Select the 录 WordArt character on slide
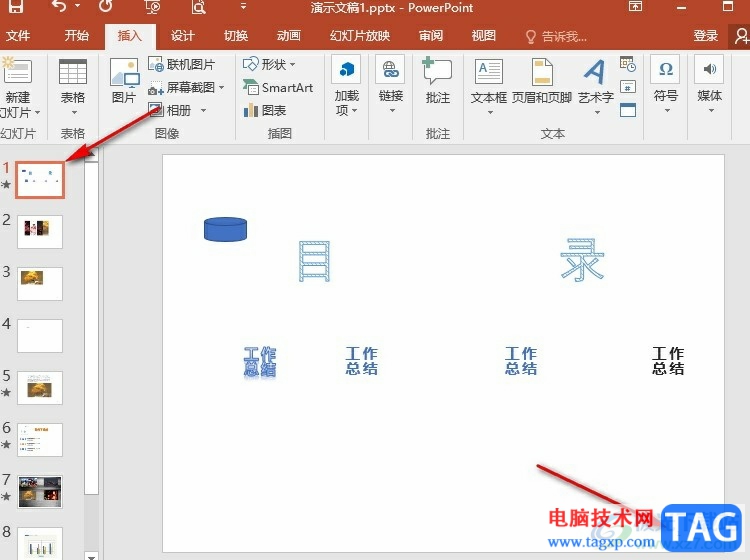750x560 pixels. (x=582, y=260)
